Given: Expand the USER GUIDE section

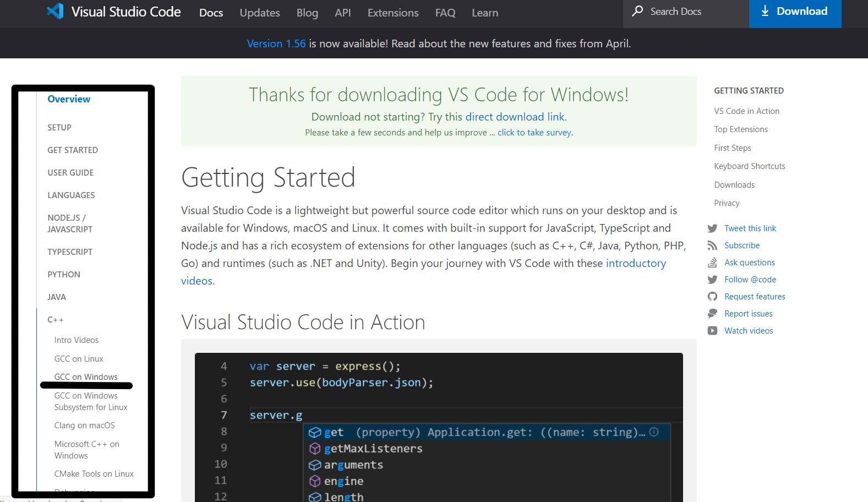Looking at the screenshot, I should pos(70,173).
